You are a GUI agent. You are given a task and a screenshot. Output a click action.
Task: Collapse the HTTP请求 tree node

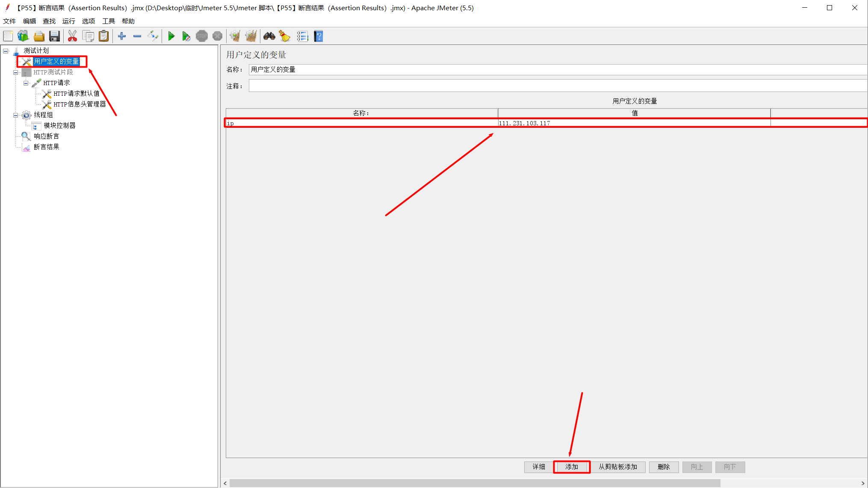(x=26, y=83)
